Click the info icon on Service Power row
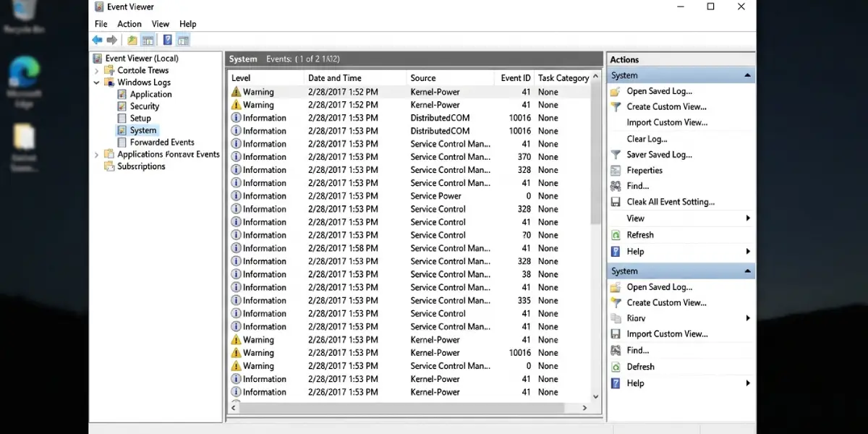 click(x=236, y=196)
